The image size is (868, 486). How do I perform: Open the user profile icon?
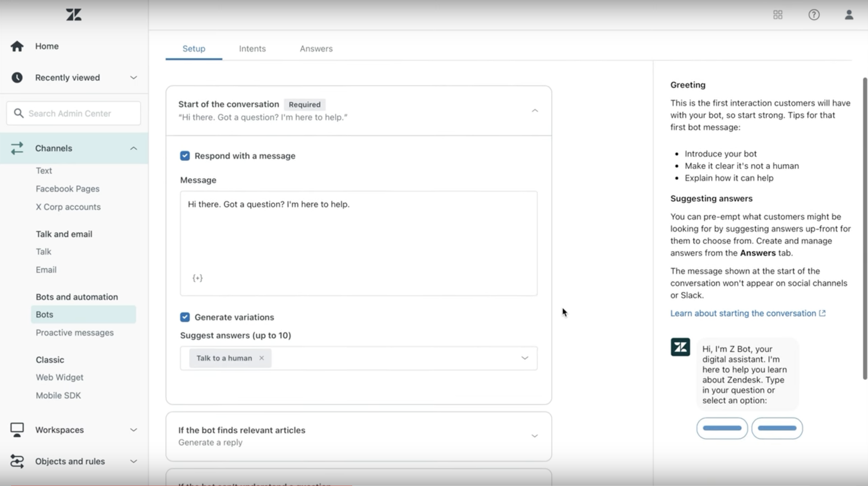click(x=849, y=15)
